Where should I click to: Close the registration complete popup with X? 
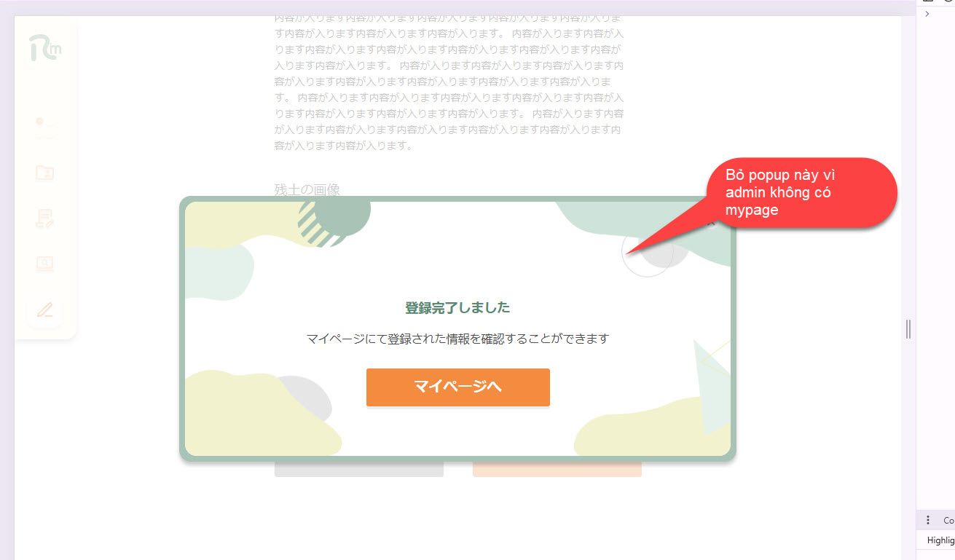pyautogui.click(x=712, y=223)
